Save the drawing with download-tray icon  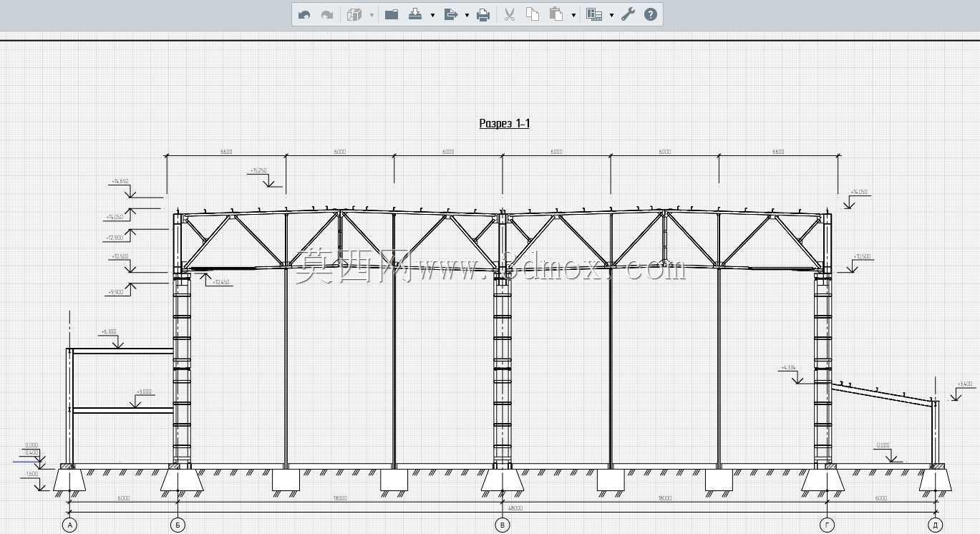point(415,14)
